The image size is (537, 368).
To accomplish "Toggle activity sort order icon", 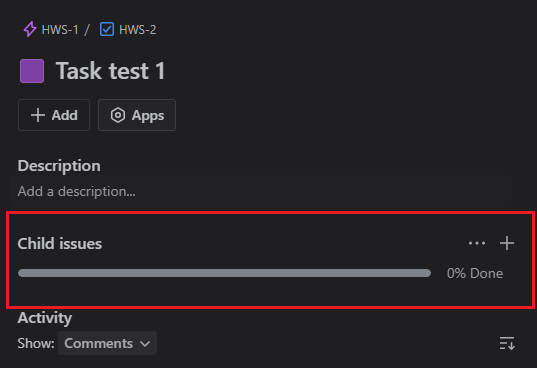I will pyautogui.click(x=507, y=343).
